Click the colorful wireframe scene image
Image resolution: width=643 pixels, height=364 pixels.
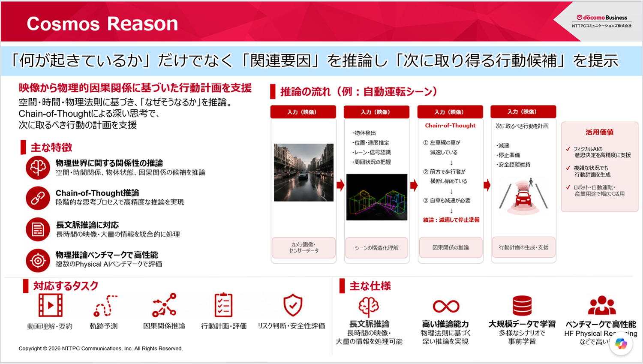[377, 197]
